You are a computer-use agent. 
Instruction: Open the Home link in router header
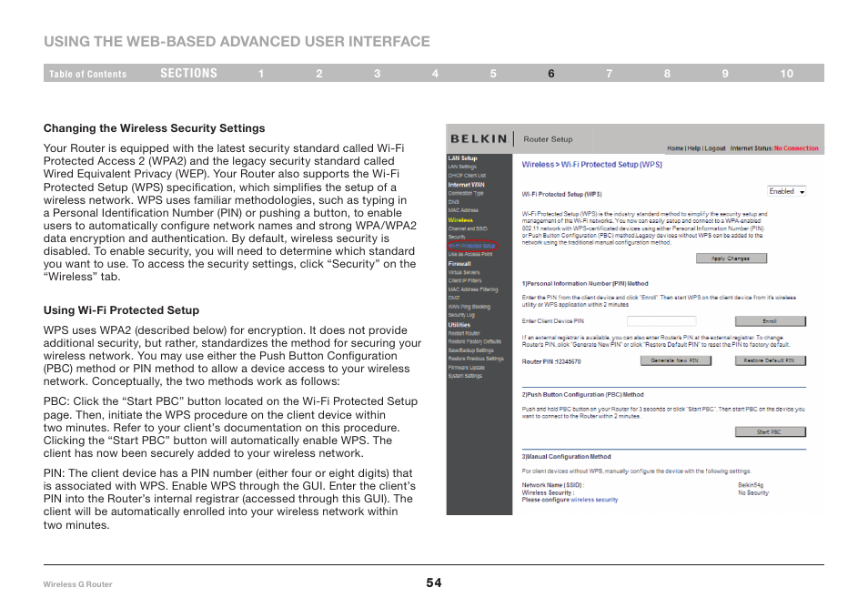[675, 148]
